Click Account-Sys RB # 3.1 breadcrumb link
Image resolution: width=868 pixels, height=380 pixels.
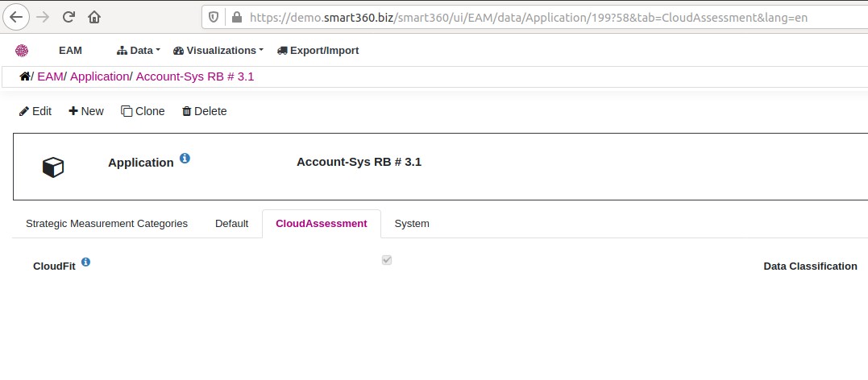click(195, 76)
